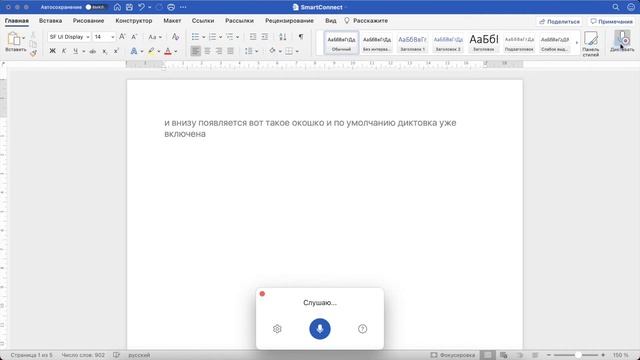
Task: Create a numbered list
Action: [x=213, y=37]
